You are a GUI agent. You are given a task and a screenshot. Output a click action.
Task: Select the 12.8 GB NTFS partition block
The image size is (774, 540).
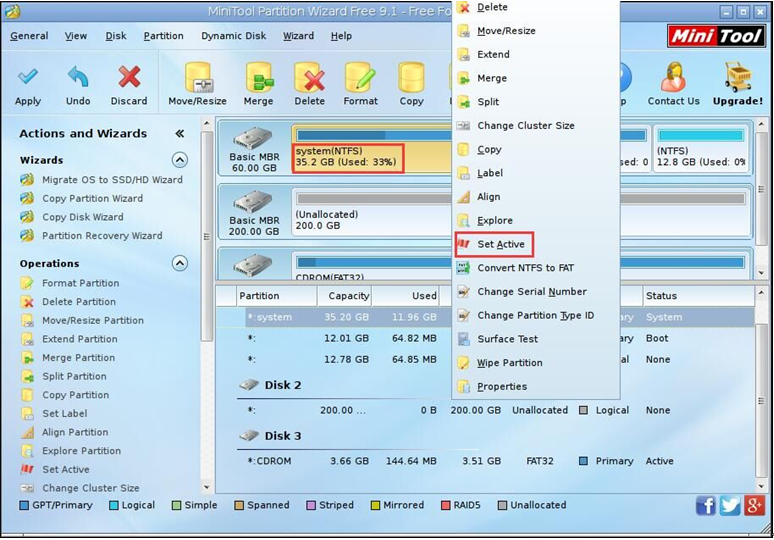pos(701,149)
